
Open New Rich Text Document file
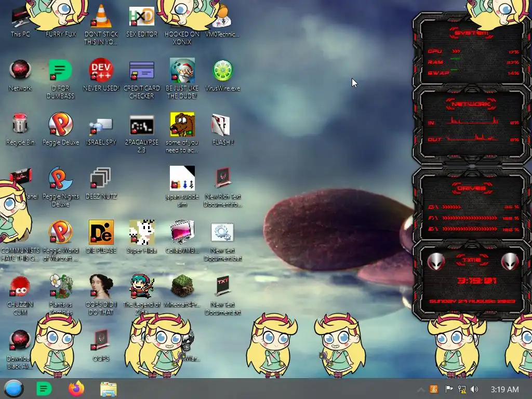point(222,187)
